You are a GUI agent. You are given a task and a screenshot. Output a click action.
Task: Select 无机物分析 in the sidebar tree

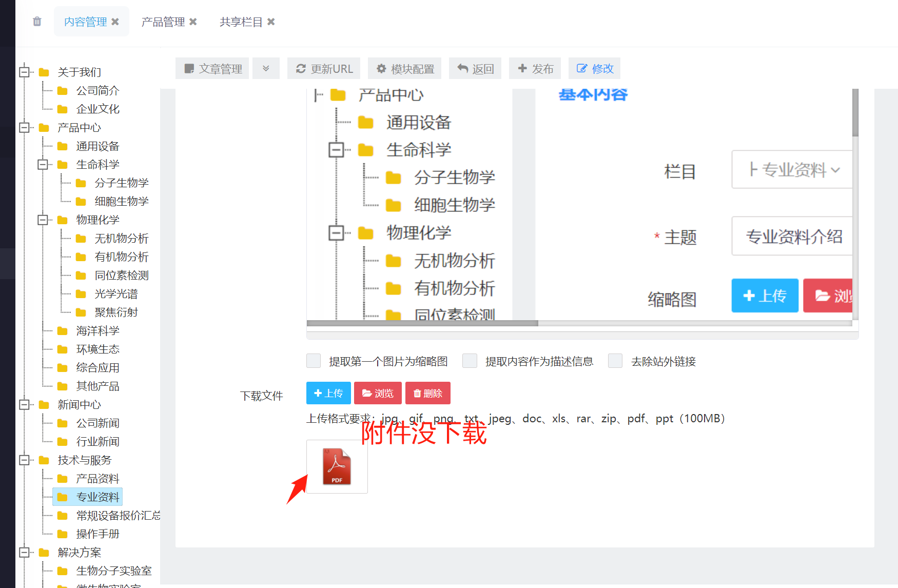122,239
